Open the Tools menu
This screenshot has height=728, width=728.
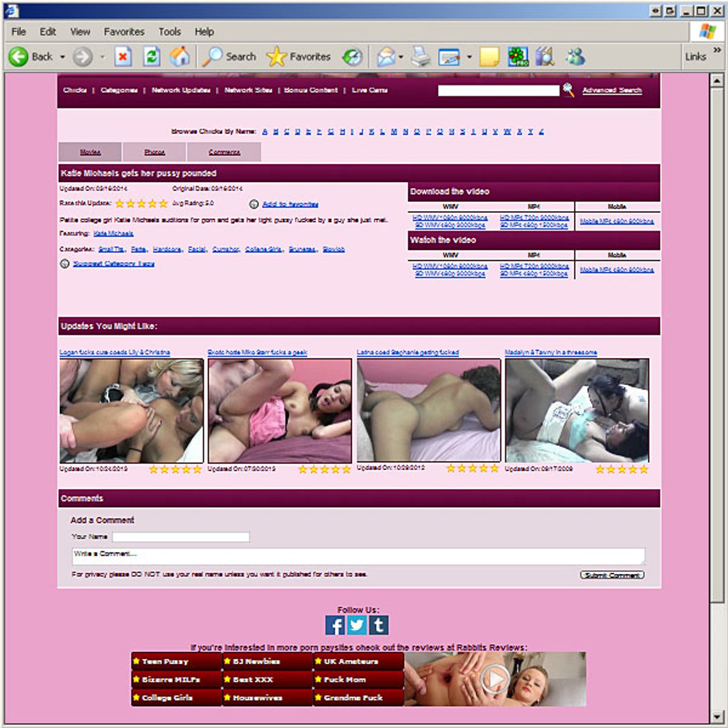pyautogui.click(x=169, y=32)
